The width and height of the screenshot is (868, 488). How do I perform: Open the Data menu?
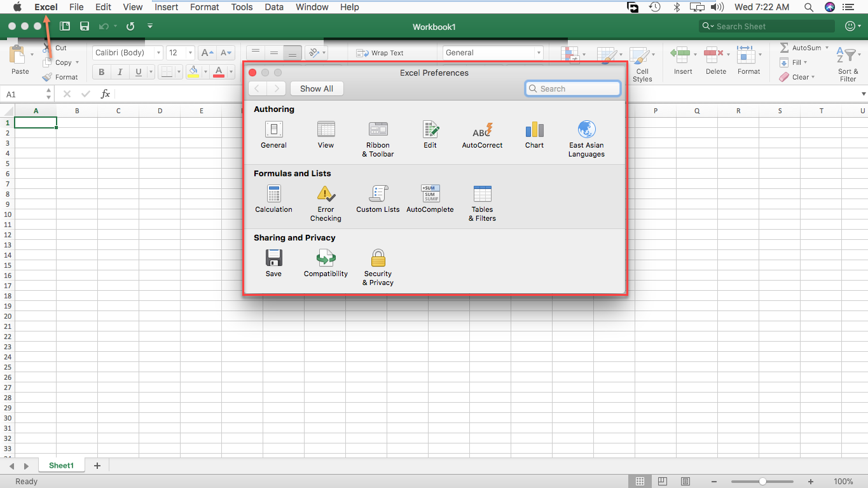(274, 7)
